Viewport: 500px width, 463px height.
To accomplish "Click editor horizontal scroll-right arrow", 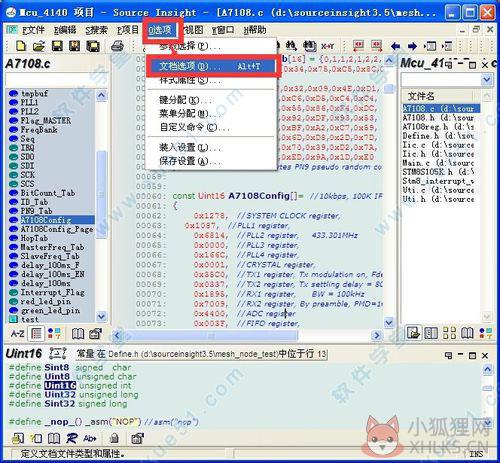I will (377, 335).
